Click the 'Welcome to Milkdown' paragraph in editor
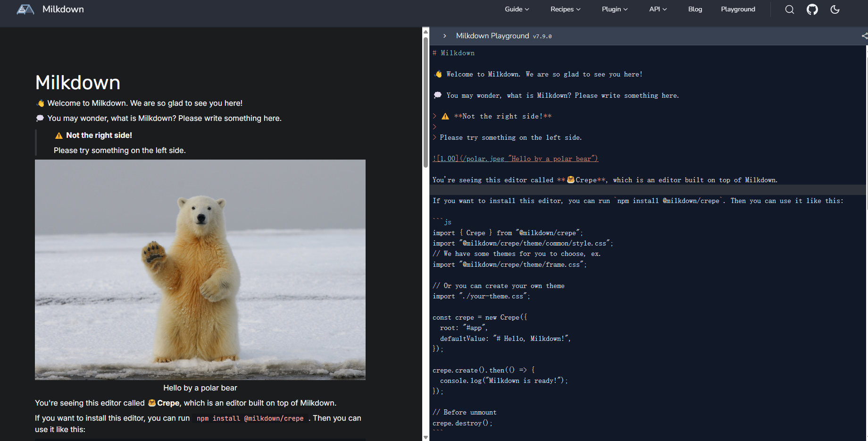Image resolution: width=868 pixels, height=441 pixels. click(139, 103)
